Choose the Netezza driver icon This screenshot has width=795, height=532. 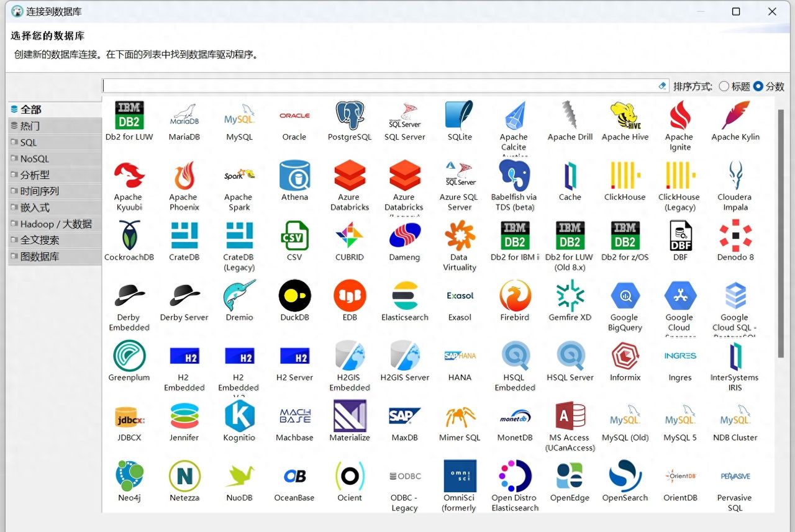[x=184, y=477]
